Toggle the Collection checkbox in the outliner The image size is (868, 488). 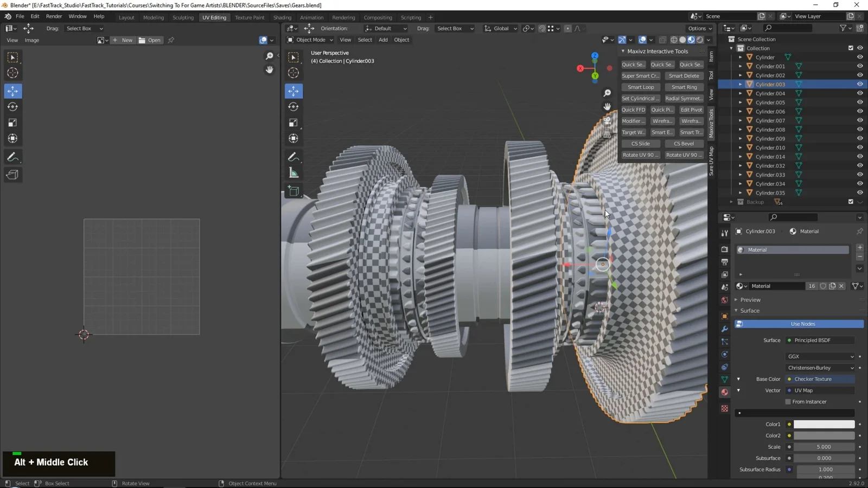click(x=851, y=48)
